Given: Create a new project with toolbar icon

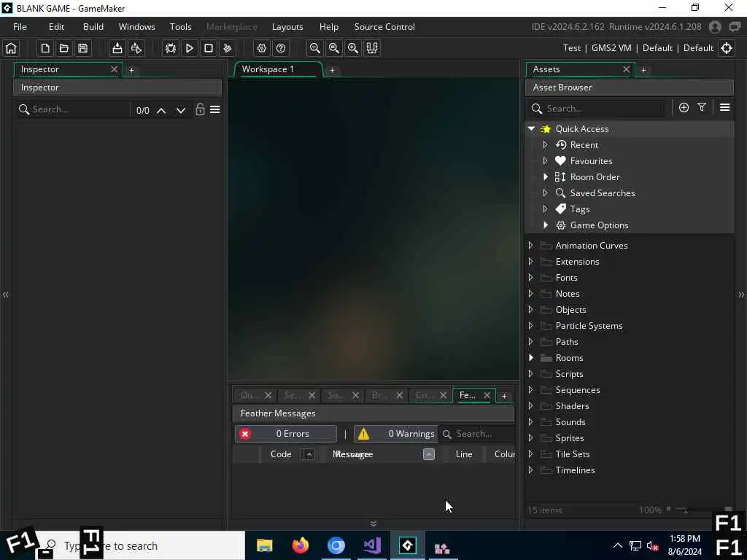Looking at the screenshot, I should pos(45,48).
